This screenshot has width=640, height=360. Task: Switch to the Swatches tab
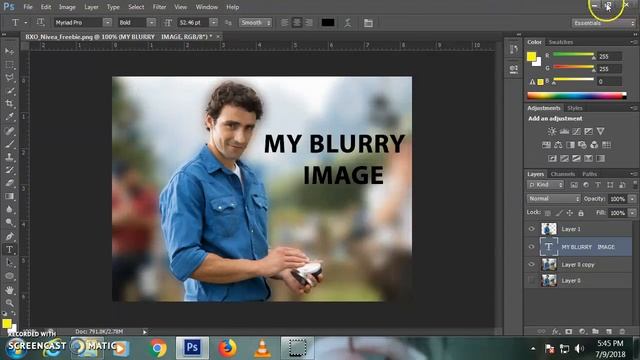coord(561,42)
